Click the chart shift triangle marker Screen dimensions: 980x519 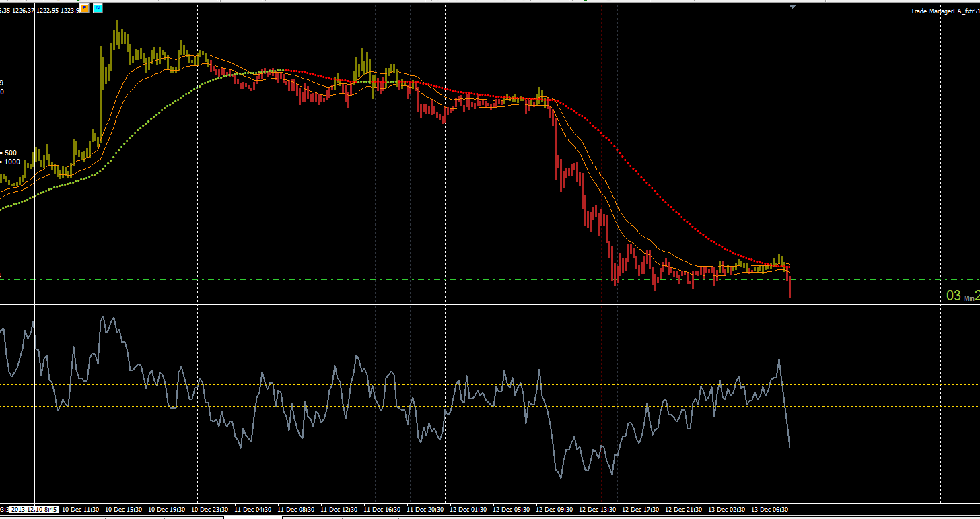click(x=793, y=6)
